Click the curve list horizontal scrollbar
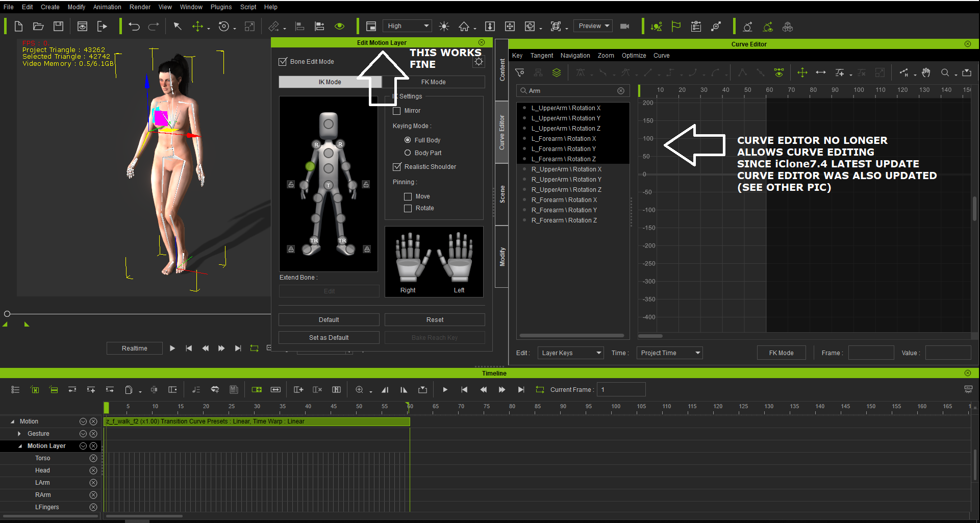The width and height of the screenshot is (980, 523). 571,336
